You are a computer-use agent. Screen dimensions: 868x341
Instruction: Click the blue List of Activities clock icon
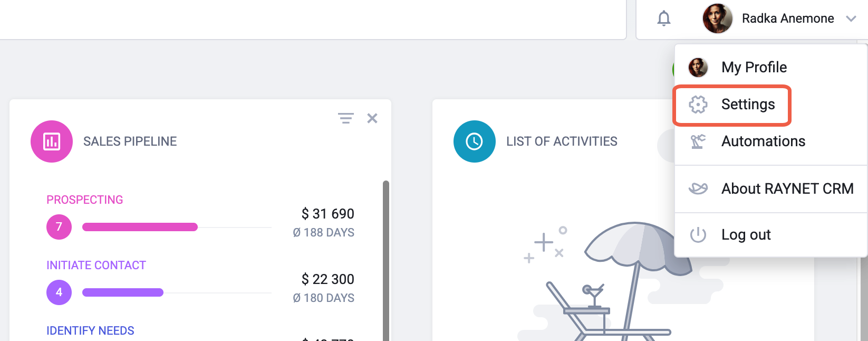coord(475,141)
